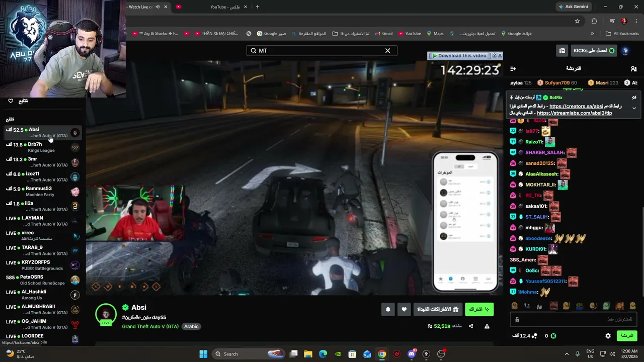Screen dimensions: 644x362
Task: Open 3mr channel in sidebar
Action: click(42, 162)
